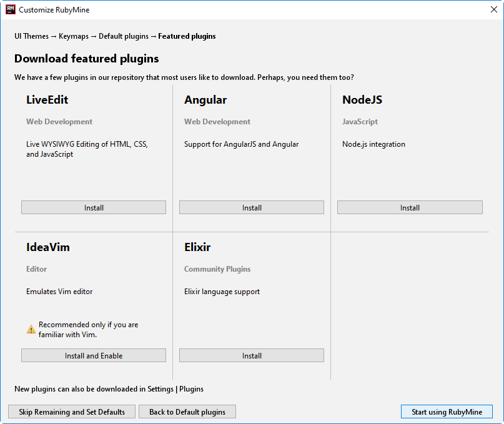This screenshot has width=504, height=424.
Task: Select Featured plugins breadcrumb step
Action: (187, 36)
